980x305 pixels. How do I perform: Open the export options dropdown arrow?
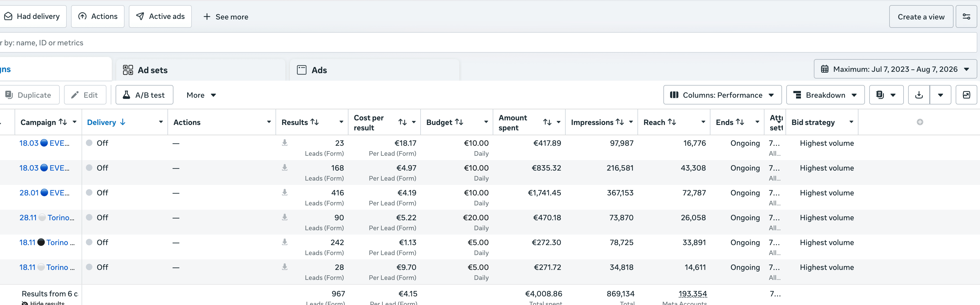tap(941, 95)
